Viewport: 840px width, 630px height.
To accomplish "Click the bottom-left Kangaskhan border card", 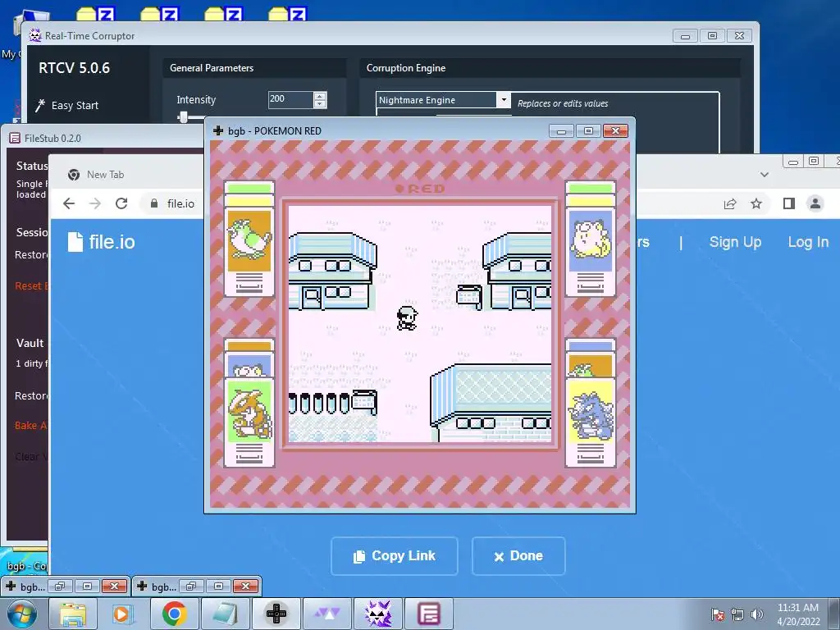I will click(x=249, y=421).
